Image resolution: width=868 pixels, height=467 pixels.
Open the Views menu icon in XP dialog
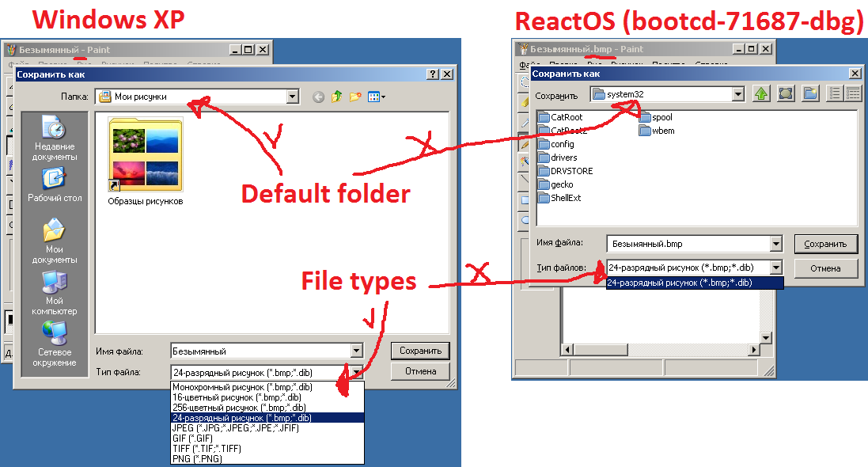coord(376,97)
